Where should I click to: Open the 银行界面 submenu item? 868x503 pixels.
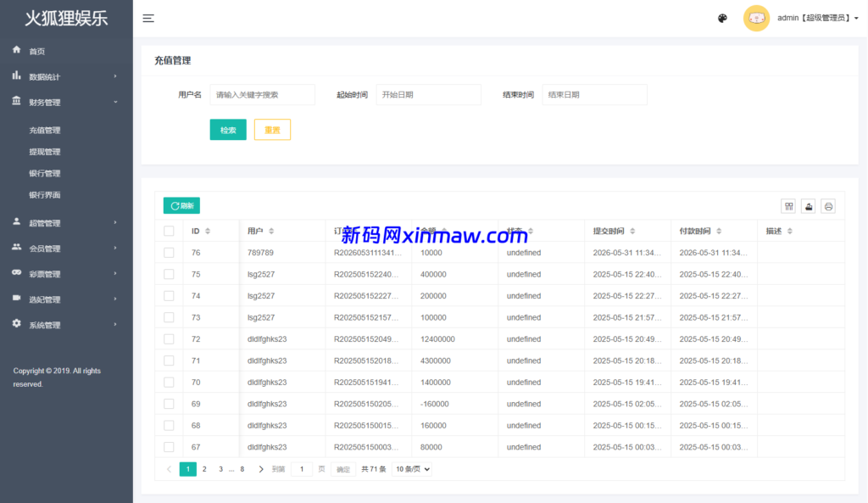coord(45,195)
